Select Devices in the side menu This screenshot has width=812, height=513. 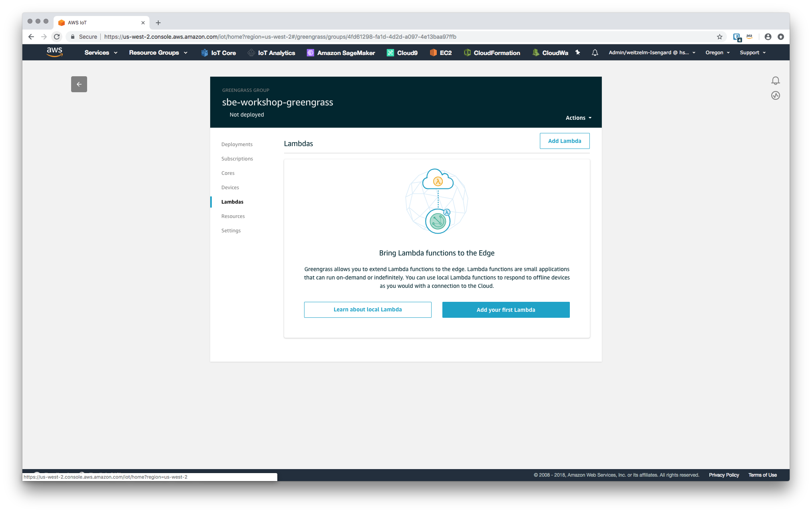(x=230, y=188)
